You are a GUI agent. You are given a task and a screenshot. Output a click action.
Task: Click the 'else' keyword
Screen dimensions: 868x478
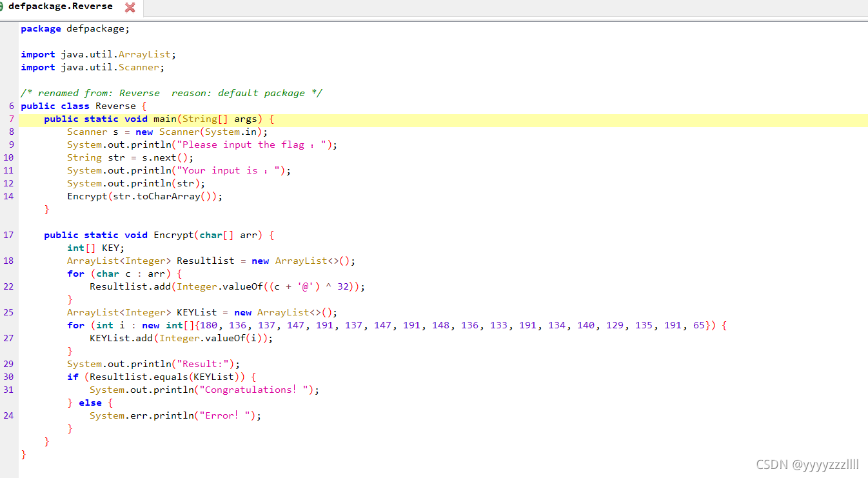point(90,403)
